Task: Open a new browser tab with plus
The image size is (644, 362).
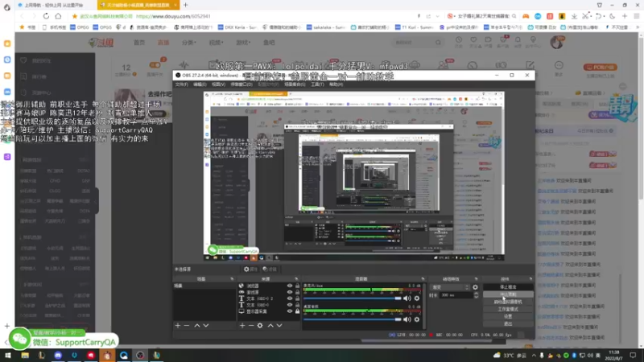Action: coord(186,5)
